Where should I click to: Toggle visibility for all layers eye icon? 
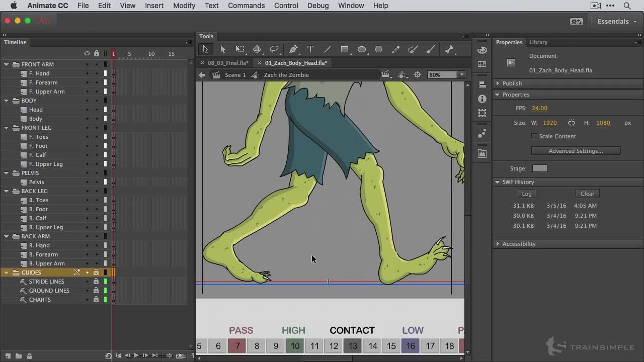coord(87,54)
